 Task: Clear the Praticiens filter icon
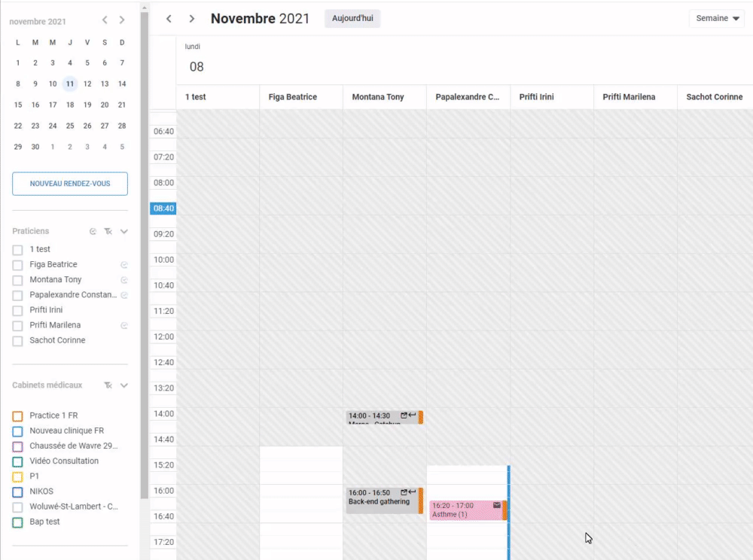coord(108,232)
